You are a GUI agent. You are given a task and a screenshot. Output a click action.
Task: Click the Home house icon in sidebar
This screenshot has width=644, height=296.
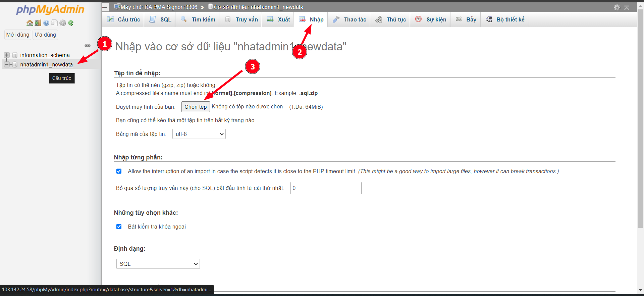click(30, 23)
